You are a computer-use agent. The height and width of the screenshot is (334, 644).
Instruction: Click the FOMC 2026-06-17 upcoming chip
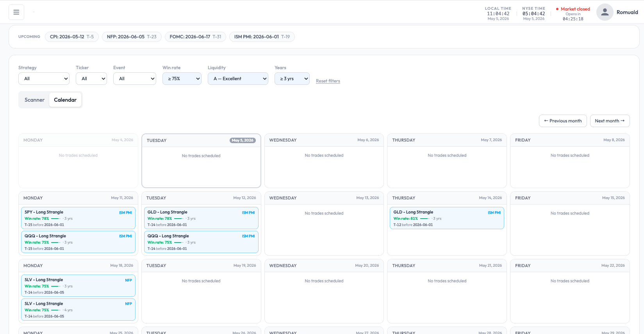(x=195, y=37)
